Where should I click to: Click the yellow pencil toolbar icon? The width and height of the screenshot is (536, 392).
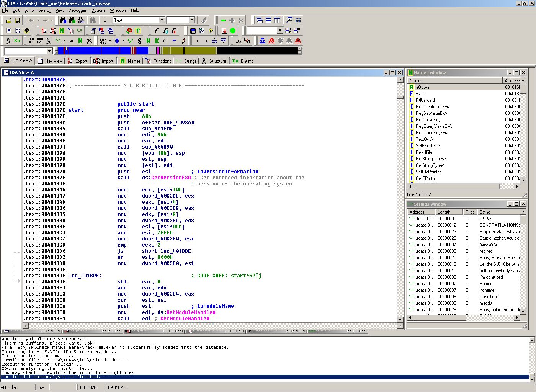click(184, 41)
